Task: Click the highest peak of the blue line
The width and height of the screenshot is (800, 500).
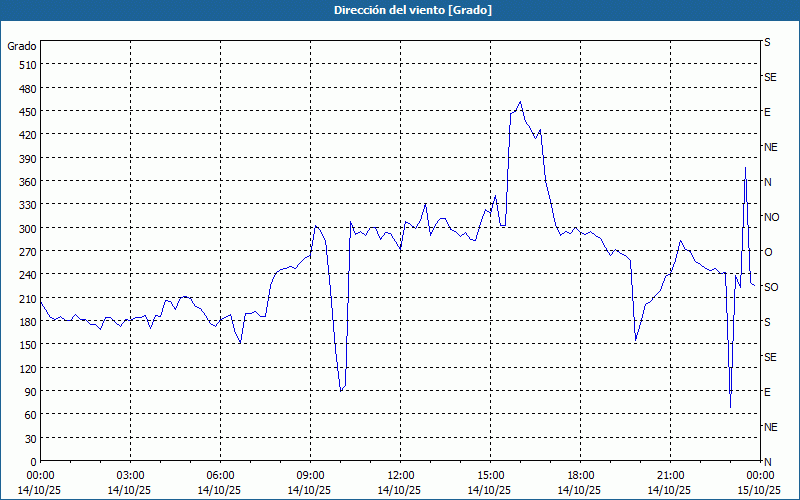Action: [520, 102]
